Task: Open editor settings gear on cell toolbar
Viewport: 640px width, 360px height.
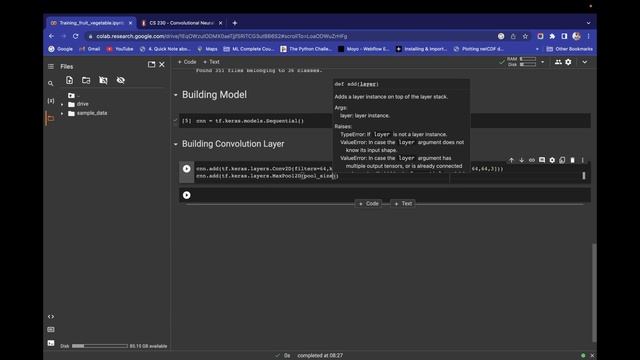Action: [x=552, y=160]
